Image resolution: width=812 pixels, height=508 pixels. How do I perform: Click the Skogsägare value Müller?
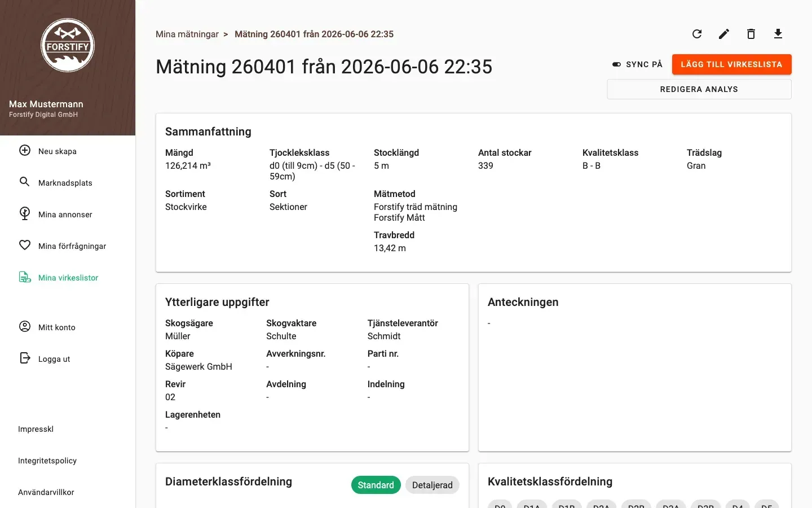[x=178, y=336]
